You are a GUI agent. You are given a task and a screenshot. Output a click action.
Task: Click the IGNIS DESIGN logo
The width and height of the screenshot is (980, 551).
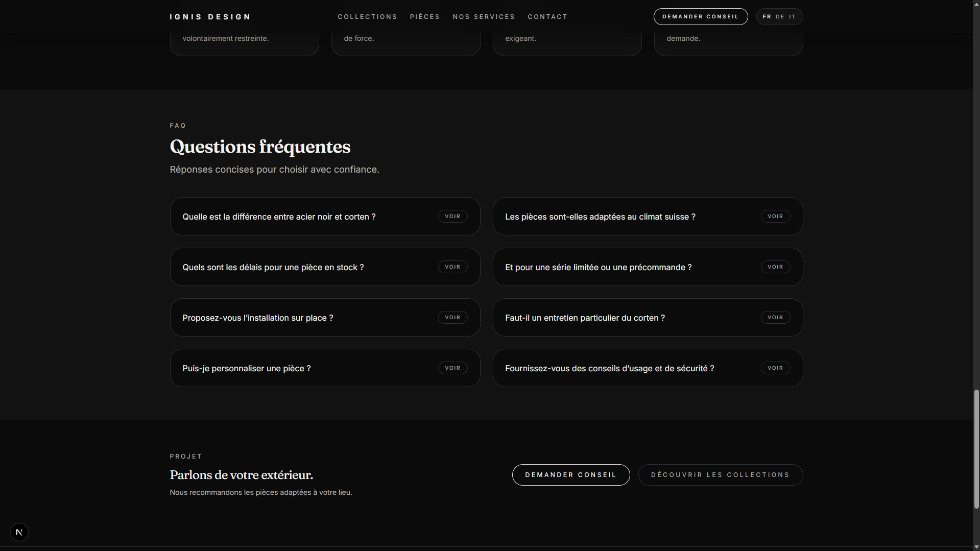click(x=210, y=17)
